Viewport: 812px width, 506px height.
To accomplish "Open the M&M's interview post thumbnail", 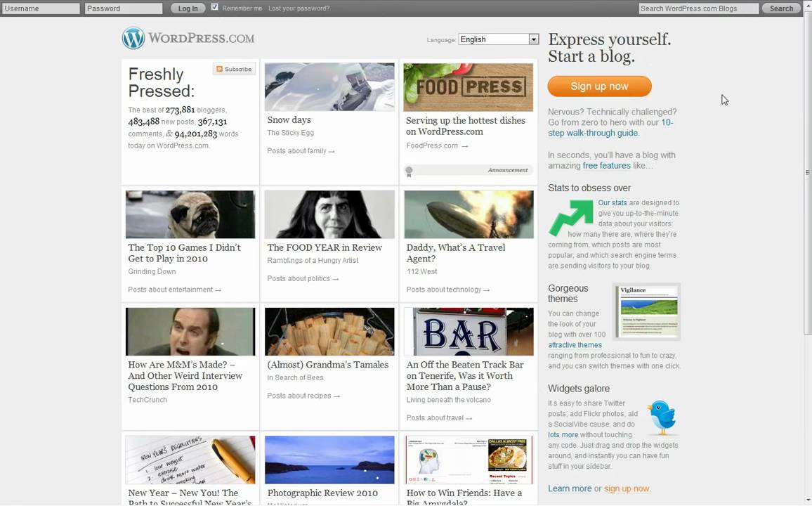I will point(190,332).
